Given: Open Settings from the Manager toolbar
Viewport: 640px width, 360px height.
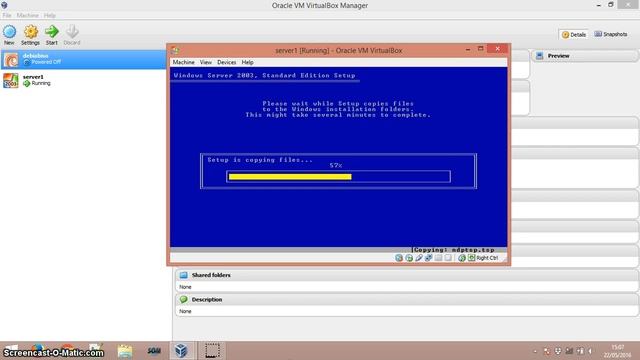Looking at the screenshot, I should 30,35.
